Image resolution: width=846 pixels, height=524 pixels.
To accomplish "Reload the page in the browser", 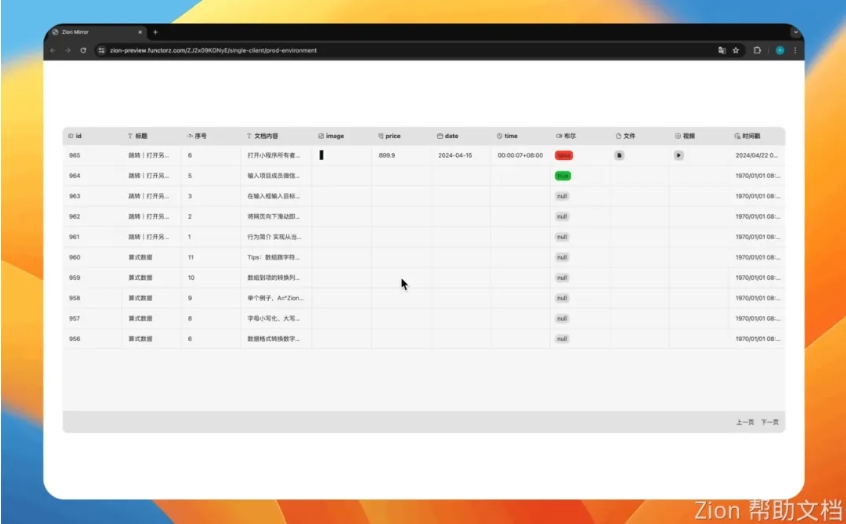I will coord(83,50).
